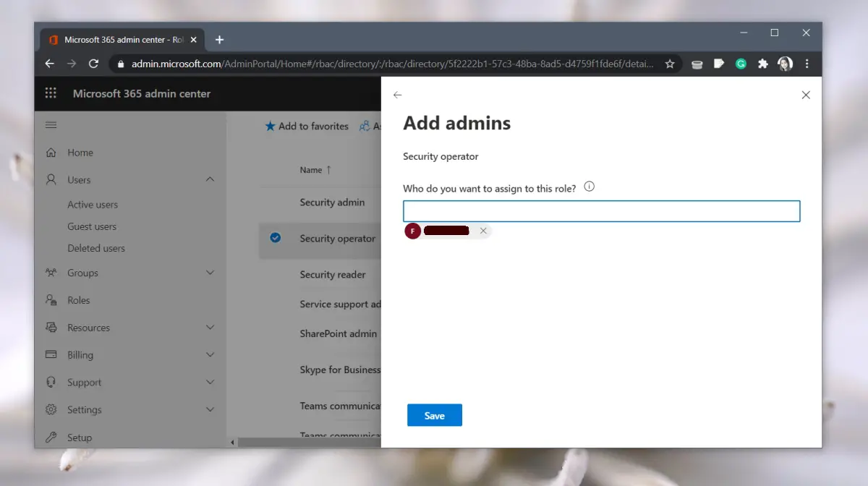
Task: Collapse the Users section chevron
Action: point(210,179)
